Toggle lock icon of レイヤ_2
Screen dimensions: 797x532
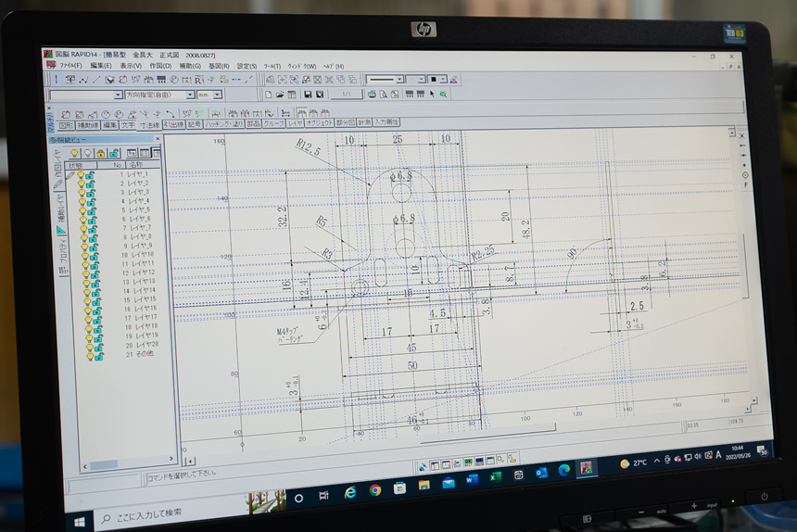point(90,184)
